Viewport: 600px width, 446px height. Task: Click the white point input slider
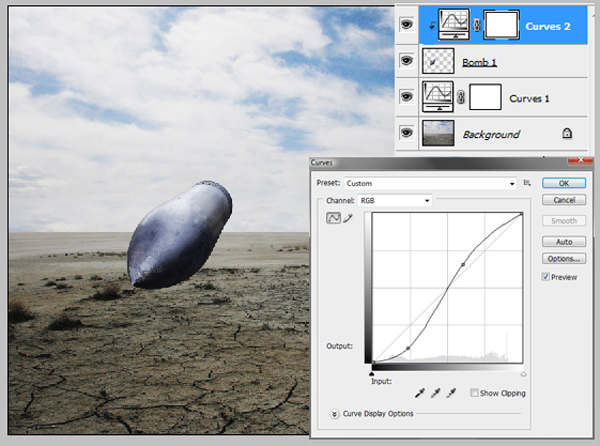coord(523,374)
